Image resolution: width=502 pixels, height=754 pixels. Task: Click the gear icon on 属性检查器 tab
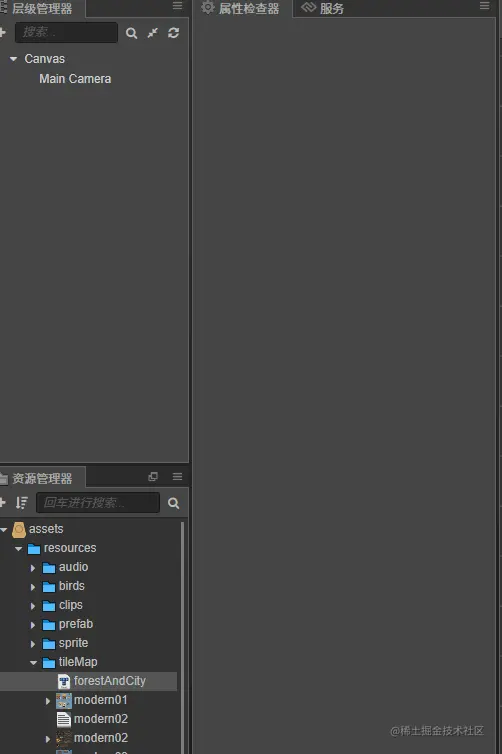point(208,7)
